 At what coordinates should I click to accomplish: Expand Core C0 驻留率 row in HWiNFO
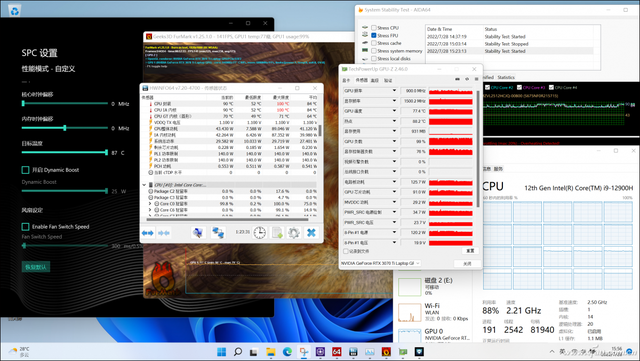click(150, 203)
